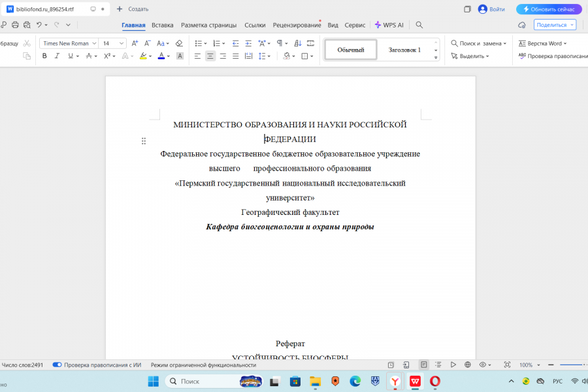Screen dimensions: 588x392
Task: Switch to Web layout view globe icon
Action: click(468, 365)
